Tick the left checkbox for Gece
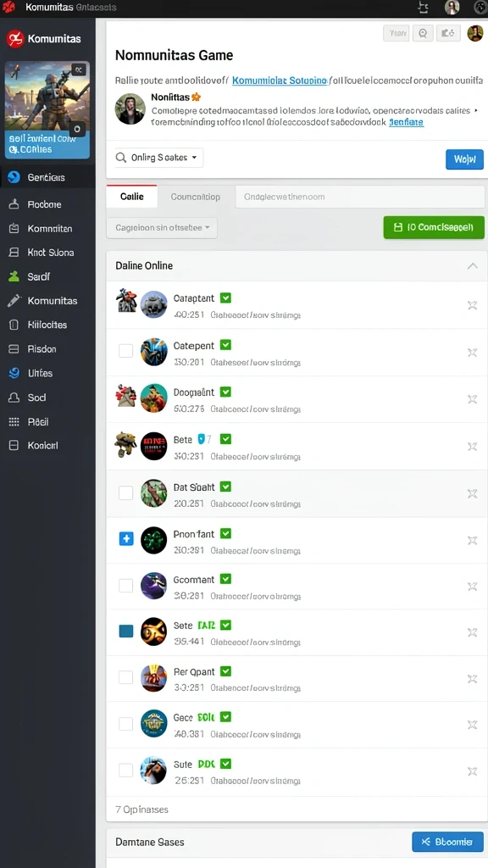The height and width of the screenshot is (868, 488). tap(126, 724)
